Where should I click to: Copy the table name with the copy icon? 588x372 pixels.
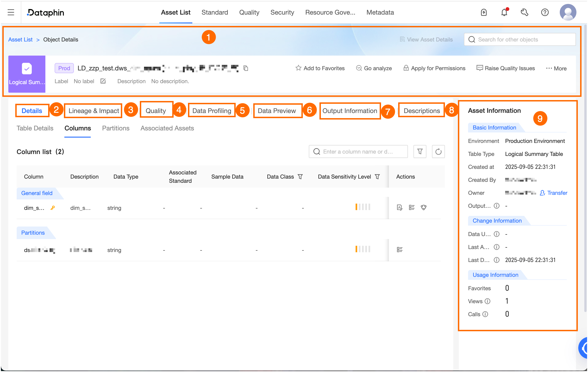coord(246,68)
